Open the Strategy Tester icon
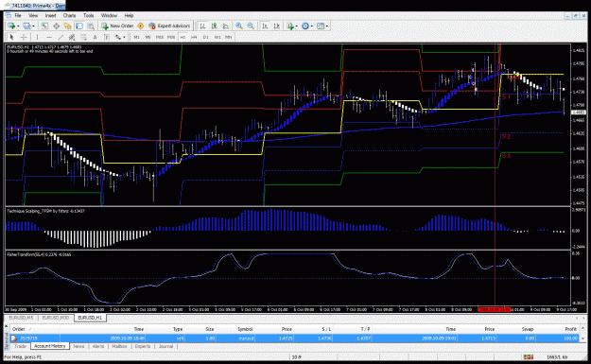The image size is (591, 364). click(91, 26)
